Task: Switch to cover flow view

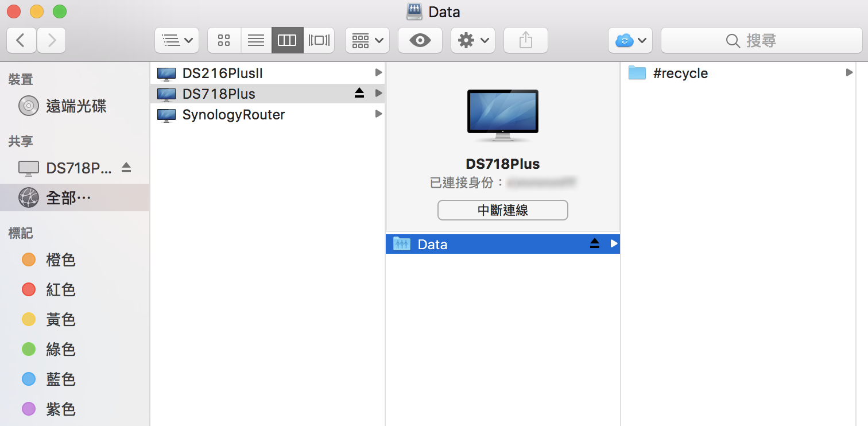Action: (319, 40)
